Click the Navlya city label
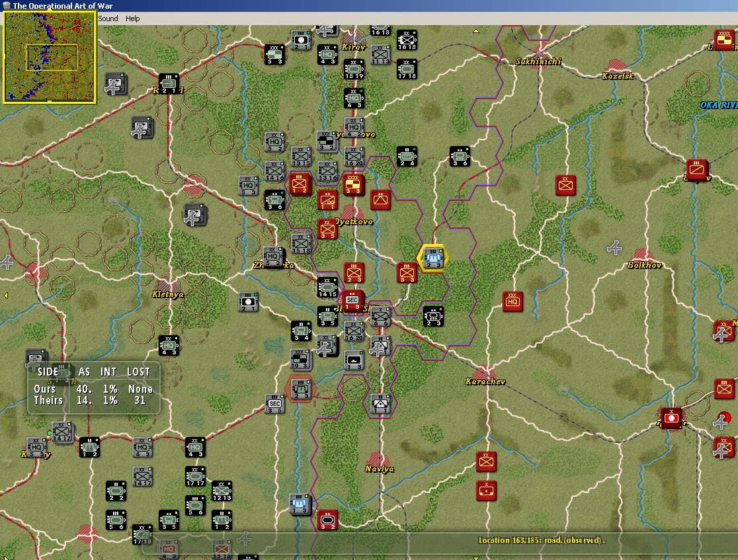This screenshot has width=738, height=560. coord(380,469)
